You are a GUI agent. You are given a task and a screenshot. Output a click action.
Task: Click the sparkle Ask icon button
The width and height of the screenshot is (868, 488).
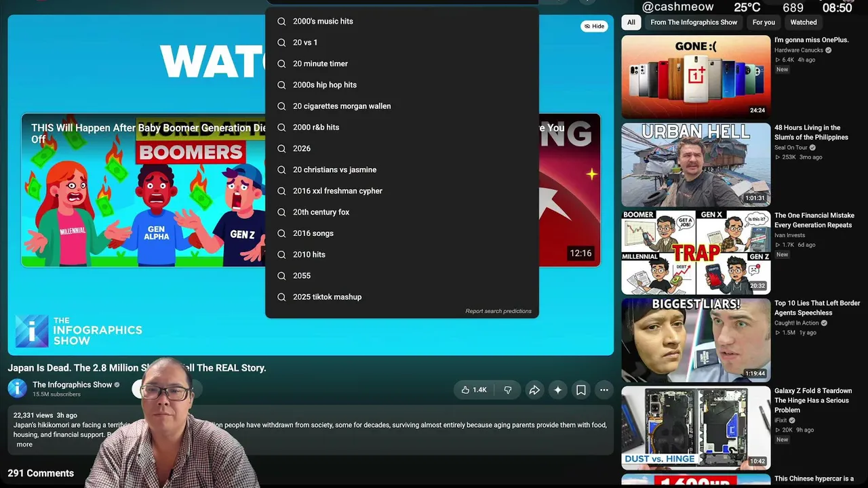point(557,390)
